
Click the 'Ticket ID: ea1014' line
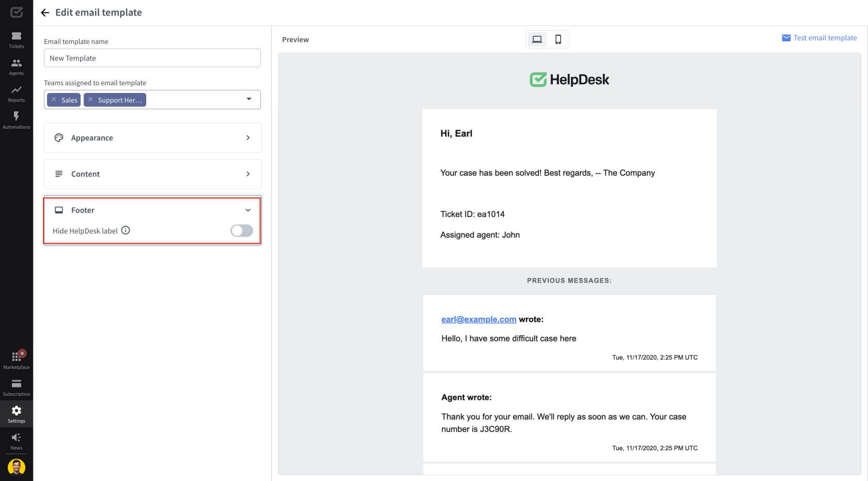coord(472,214)
